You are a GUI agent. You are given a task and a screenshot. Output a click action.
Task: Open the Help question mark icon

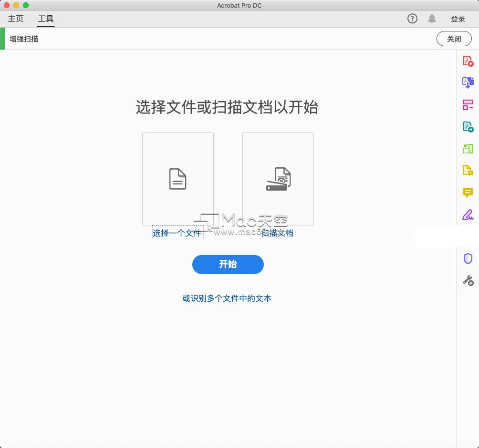(411, 19)
